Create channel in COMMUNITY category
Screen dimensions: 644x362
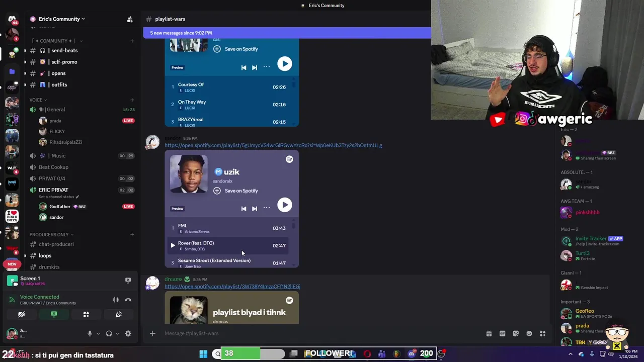pyautogui.click(x=132, y=41)
